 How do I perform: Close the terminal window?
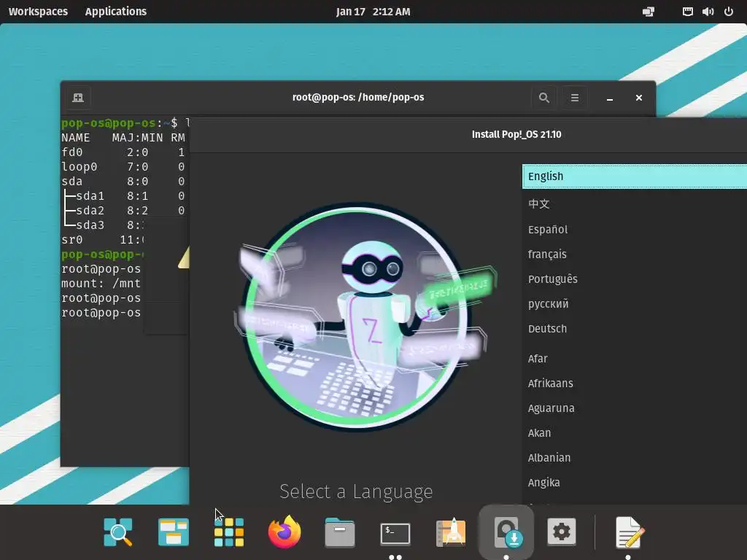pos(639,98)
